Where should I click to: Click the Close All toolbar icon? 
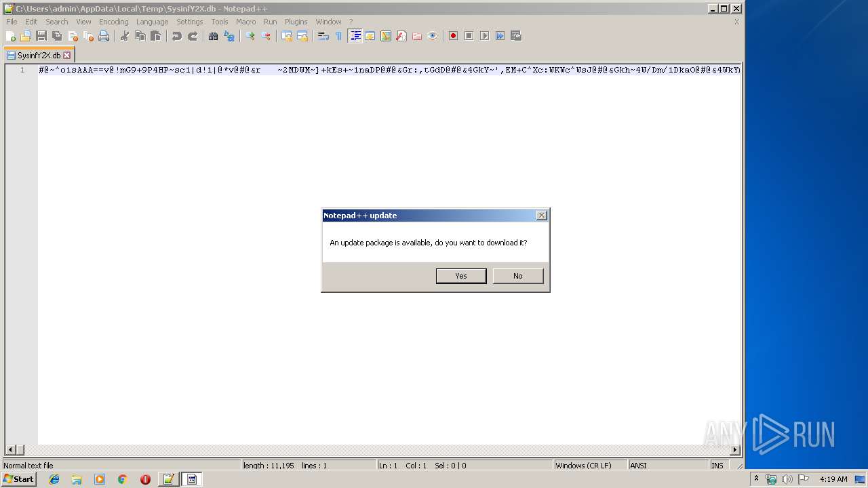[x=88, y=36]
